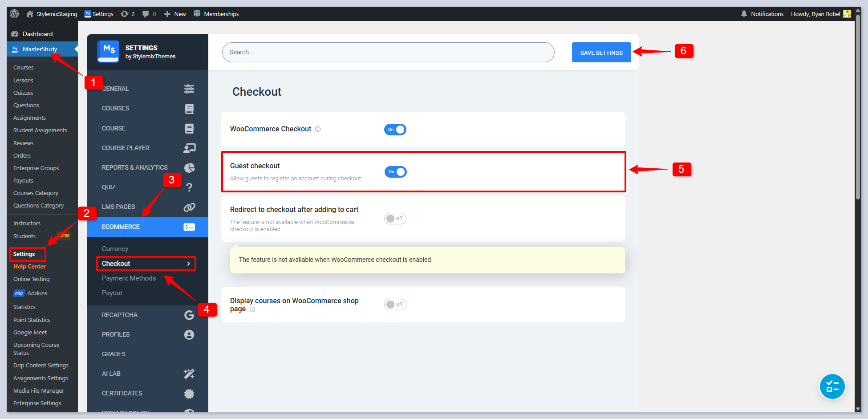Click the Checkout submenu chevron arrow
Viewport: 868px width, 419px height.
click(189, 264)
